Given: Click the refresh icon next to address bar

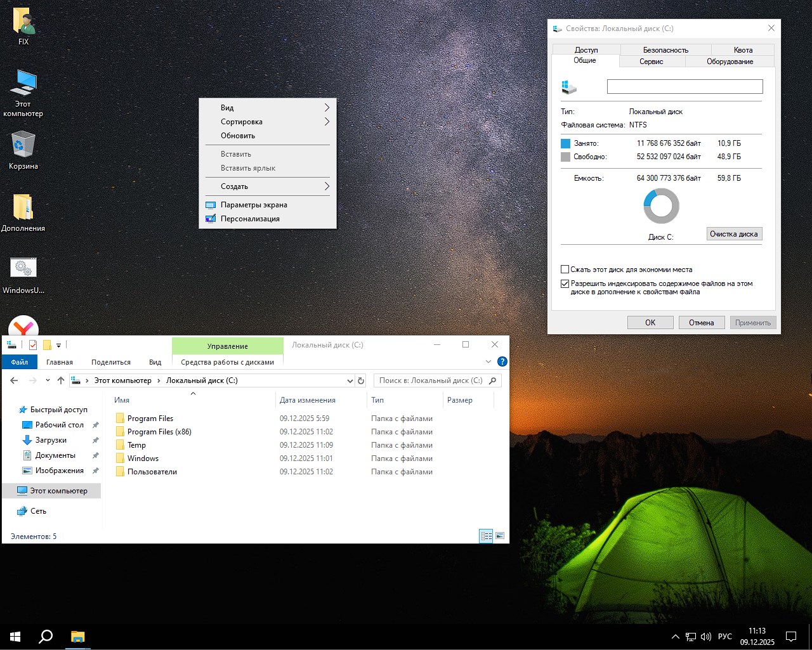Looking at the screenshot, I should [360, 380].
